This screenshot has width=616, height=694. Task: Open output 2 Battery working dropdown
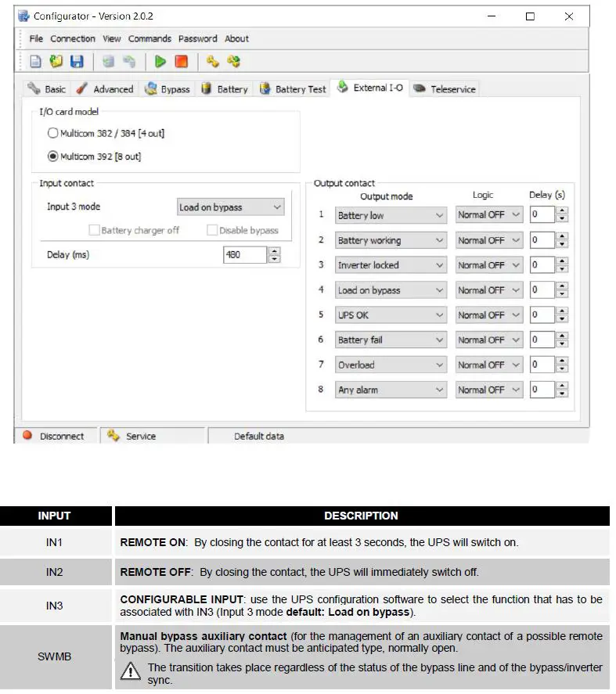[391, 240]
